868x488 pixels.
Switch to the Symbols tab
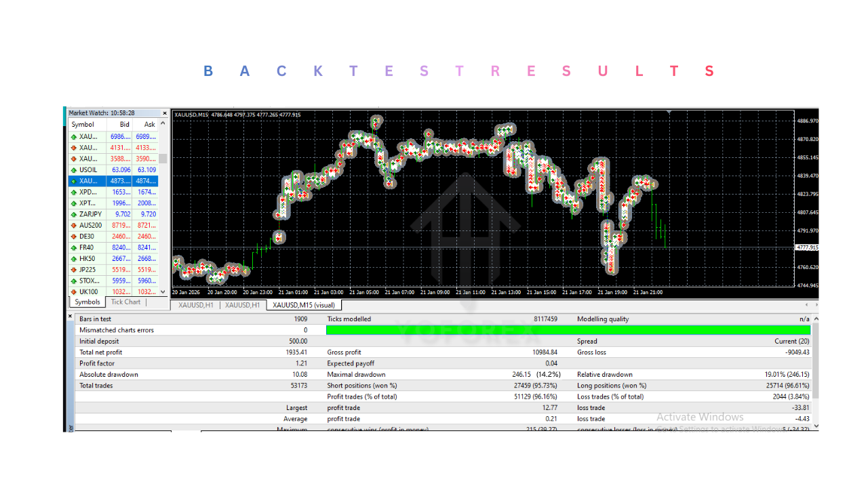point(87,302)
